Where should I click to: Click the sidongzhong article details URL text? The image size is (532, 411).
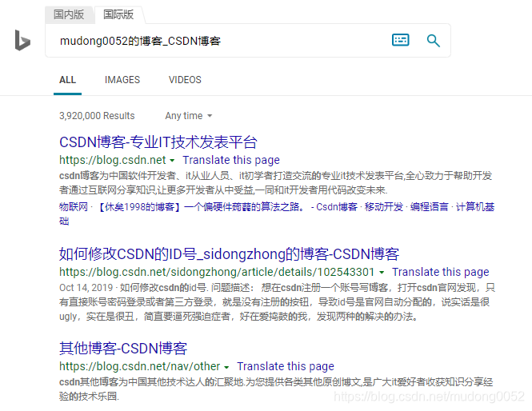pos(217,272)
